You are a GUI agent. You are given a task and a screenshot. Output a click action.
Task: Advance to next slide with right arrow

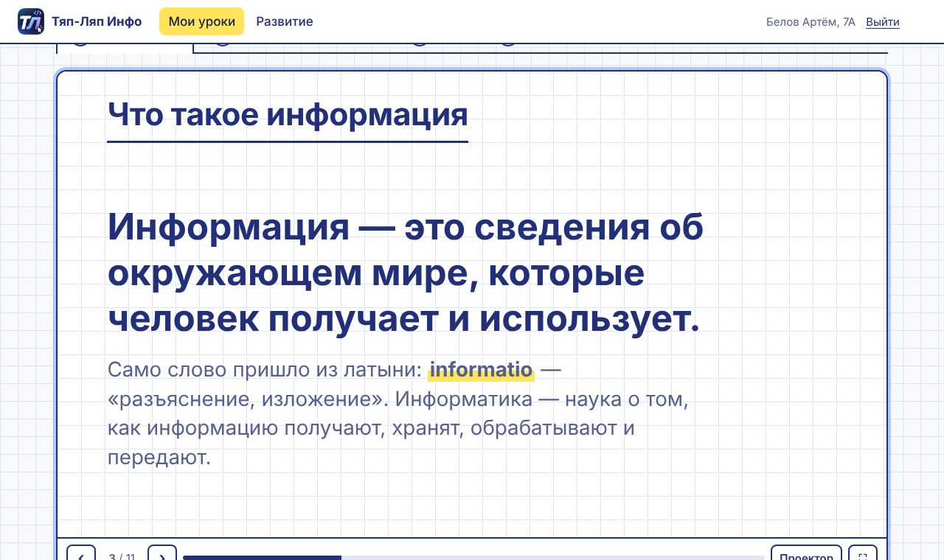click(162, 553)
